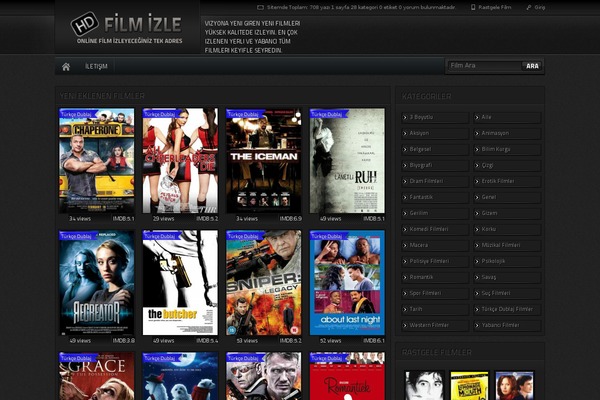Screen dimensions: 600x400
Task: Select the Suç Filmleri category
Action: [x=507, y=293]
